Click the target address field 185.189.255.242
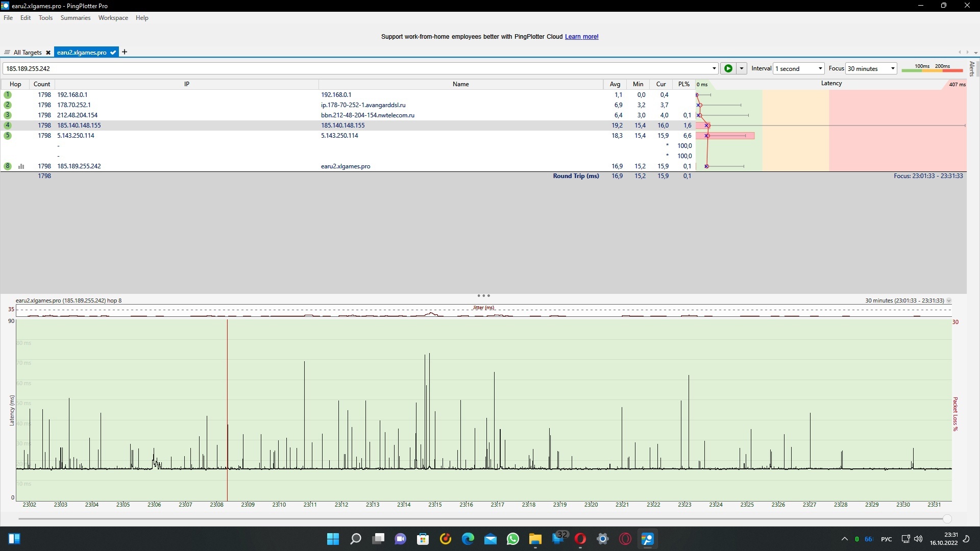The width and height of the screenshot is (980, 551). click(357, 68)
